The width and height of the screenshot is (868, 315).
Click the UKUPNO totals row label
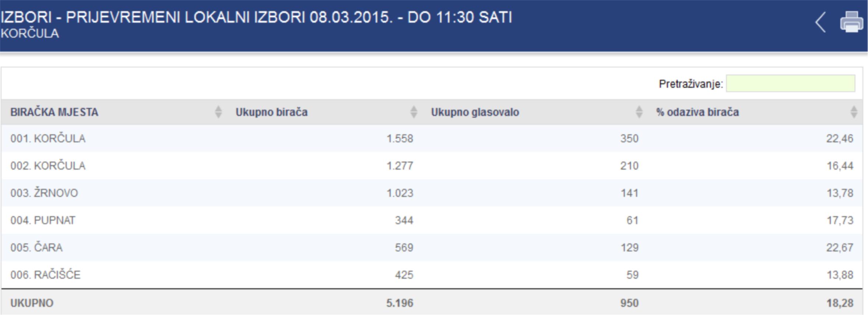pos(32,303)
